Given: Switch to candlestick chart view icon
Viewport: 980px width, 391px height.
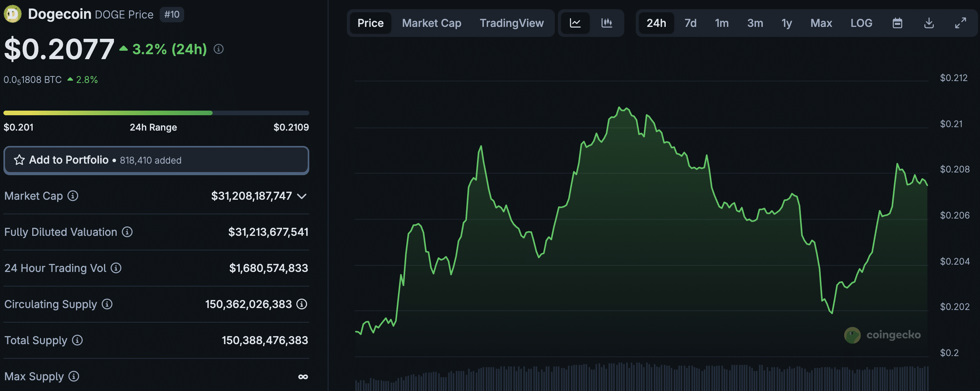Looking at the screenshot, I should [606, 23].
